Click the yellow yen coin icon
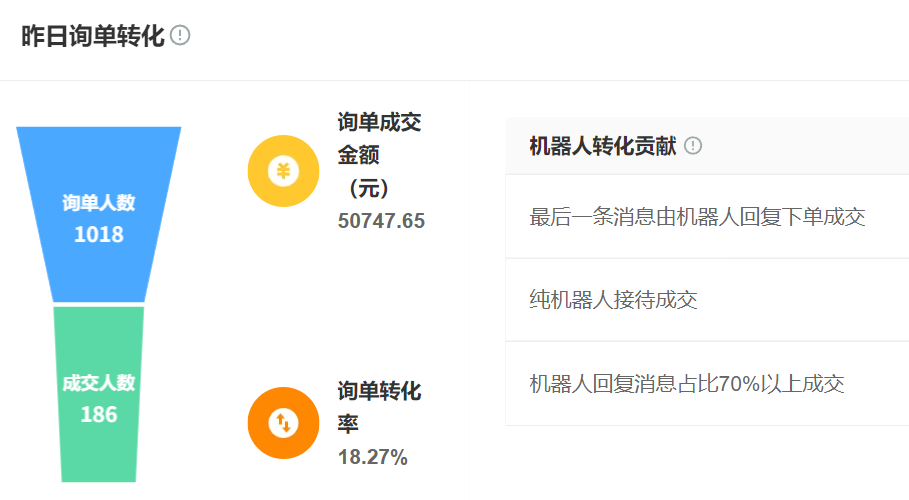This screenshot has width=909, height=500. pyautogui.click(x=283, y=171)
